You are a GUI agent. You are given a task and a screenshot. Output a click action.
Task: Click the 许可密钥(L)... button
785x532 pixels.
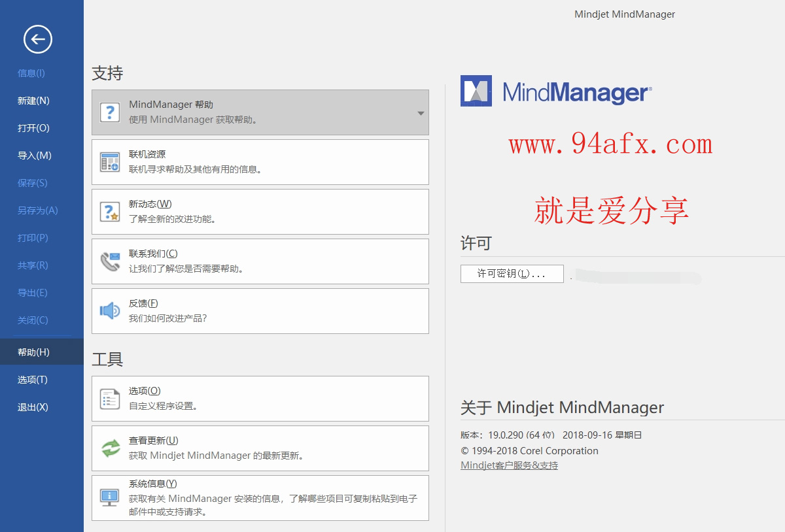[512, 274]
